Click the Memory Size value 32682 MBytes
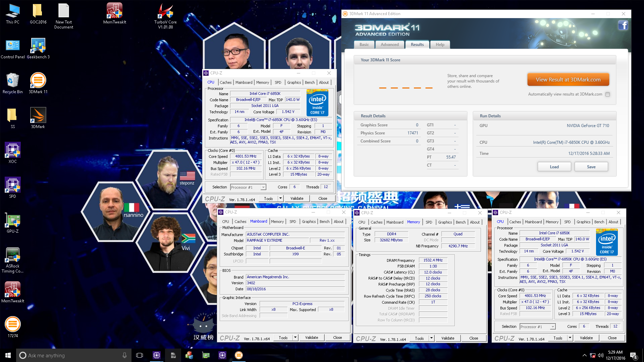The width and height of the screenshot is (644, 362). pos(391,240)
